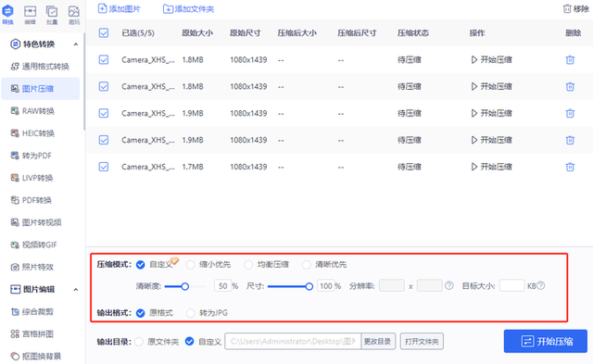The height and width of the screenshot is (364, 593).
Task: Uncheck the Camera_XHS 1.7MB file
Action: (104, 167)
